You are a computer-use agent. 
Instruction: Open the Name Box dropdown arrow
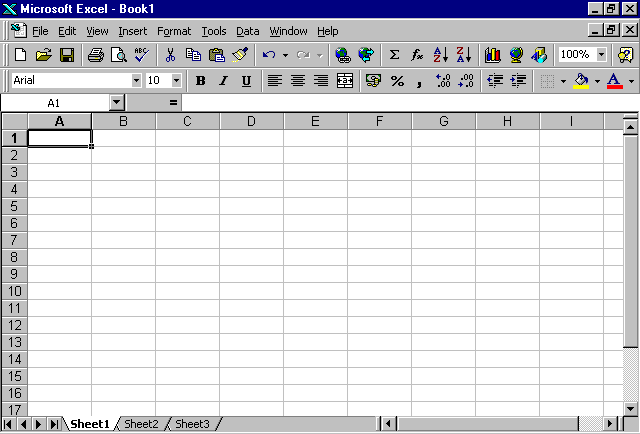(x=117, y=102)
